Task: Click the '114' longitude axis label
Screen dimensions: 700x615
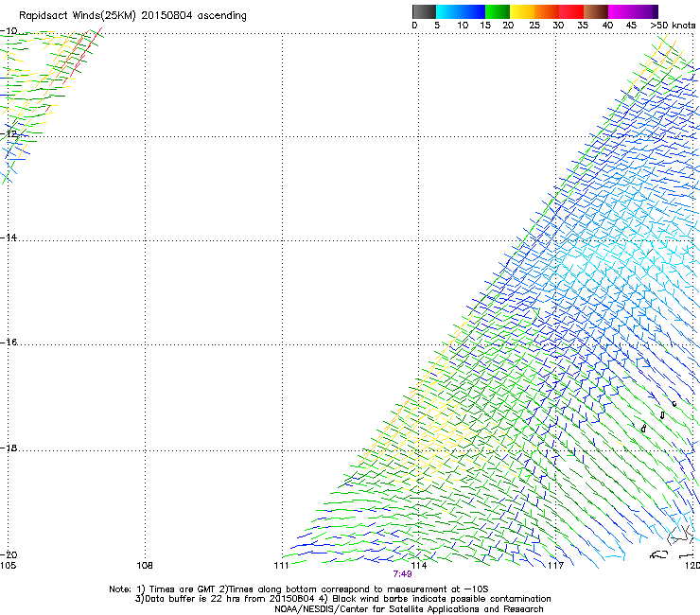Action: click(419, 566)
